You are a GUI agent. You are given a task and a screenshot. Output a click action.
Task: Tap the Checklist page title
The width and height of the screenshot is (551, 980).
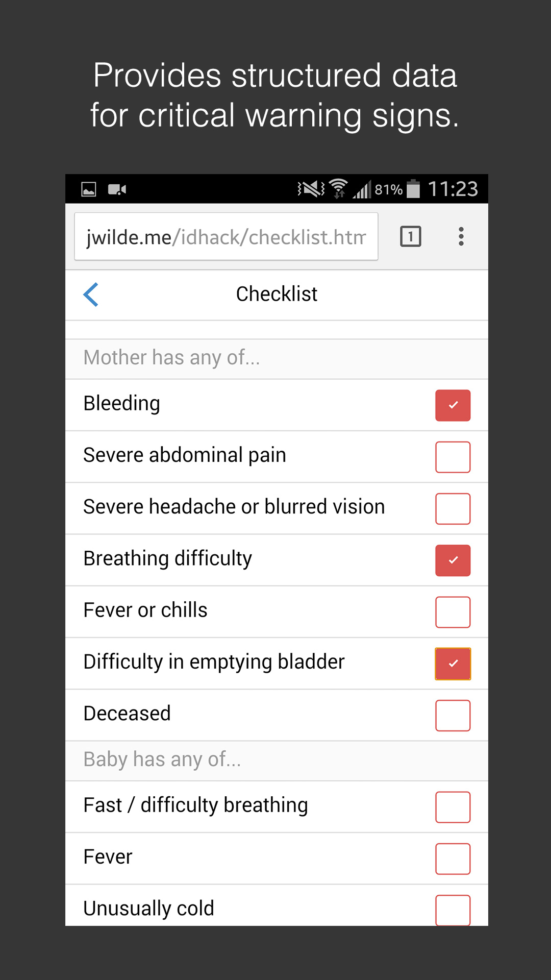point(277,295)
